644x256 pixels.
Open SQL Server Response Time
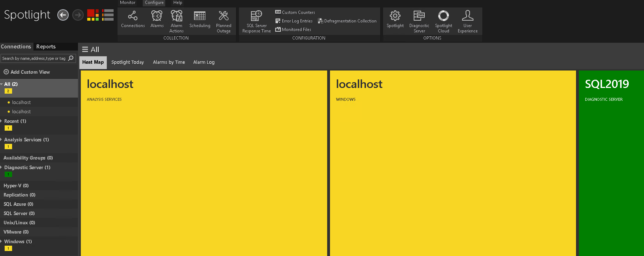tap(257, 22)
